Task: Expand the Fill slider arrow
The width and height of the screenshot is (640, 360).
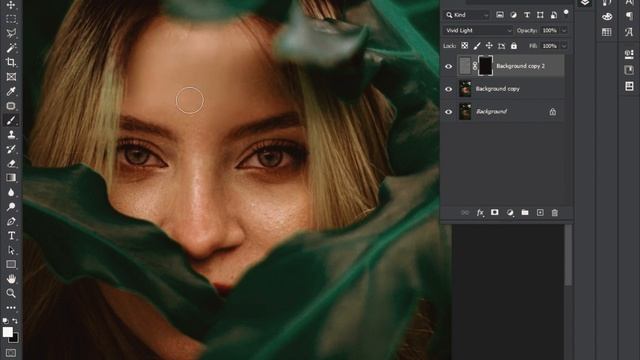Action: pos(564,46)
